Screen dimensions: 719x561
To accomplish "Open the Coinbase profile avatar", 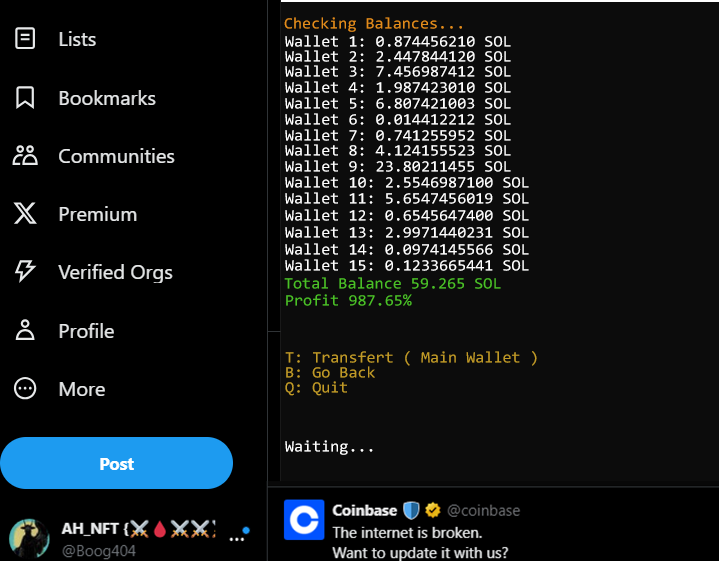I will (x=304, y=520).
